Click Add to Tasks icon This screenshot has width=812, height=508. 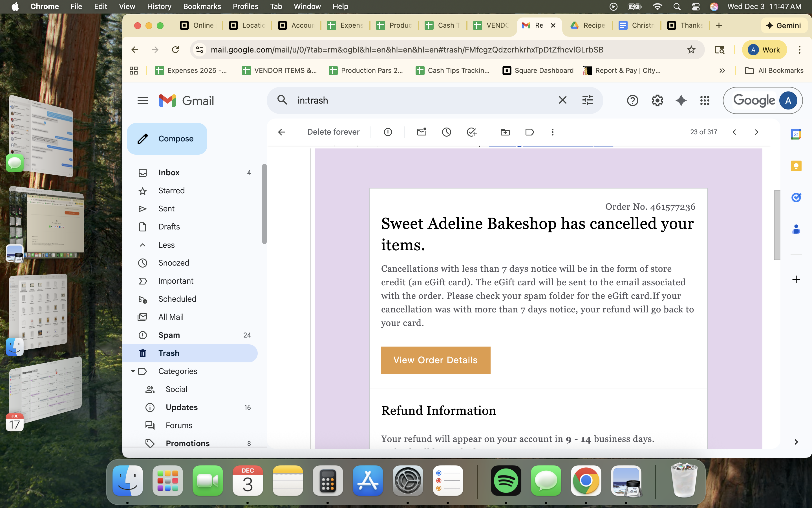click(471, 132)
